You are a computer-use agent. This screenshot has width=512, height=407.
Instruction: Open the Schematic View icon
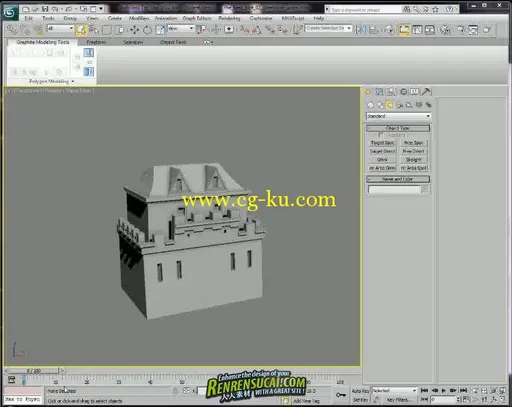(x=430, y=30)
